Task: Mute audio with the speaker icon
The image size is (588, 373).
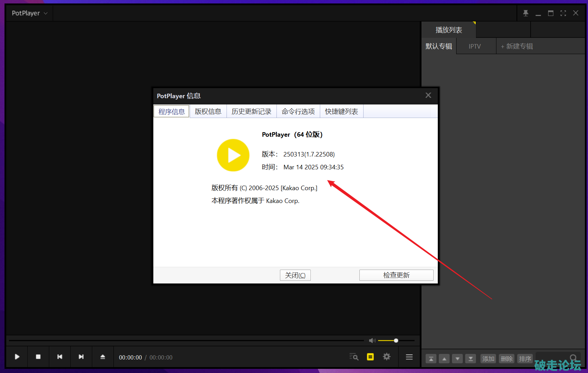Action: pyautogui.click(x=372, y=340)
